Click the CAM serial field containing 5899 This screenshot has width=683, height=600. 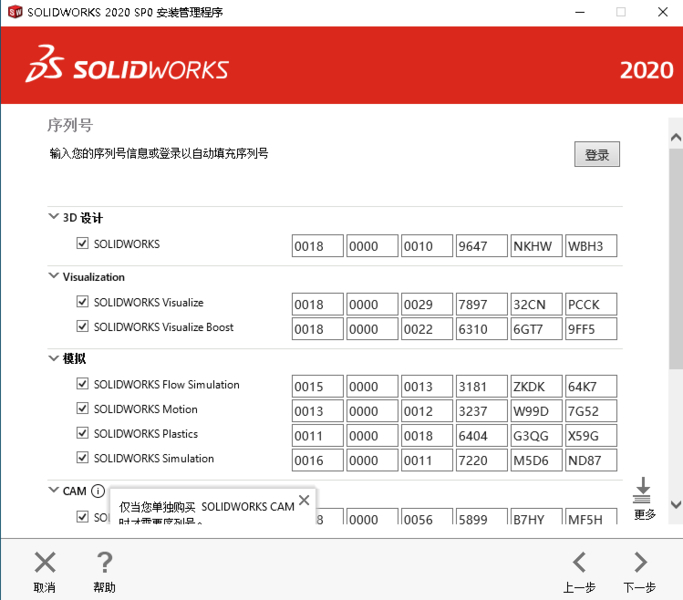coord(482,516)
